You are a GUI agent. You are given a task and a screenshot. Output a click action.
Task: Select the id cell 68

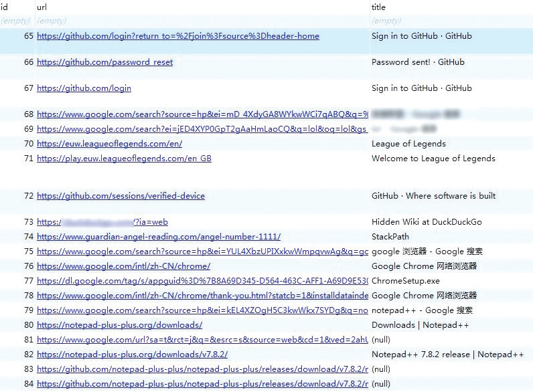pos(29,114)
